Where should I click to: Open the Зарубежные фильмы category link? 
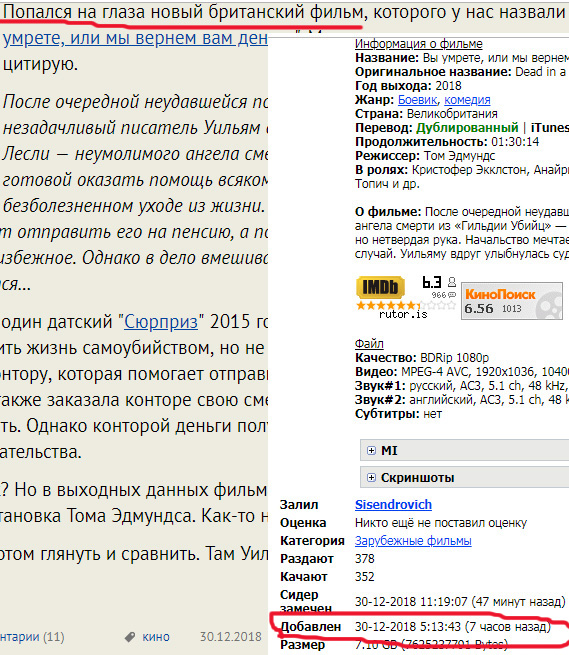413,541
